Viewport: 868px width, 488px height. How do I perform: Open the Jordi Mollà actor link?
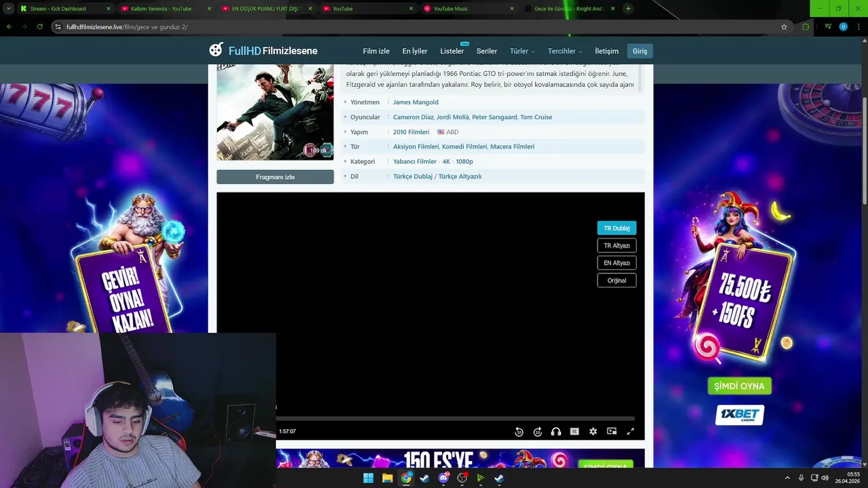tap(453, 117)
